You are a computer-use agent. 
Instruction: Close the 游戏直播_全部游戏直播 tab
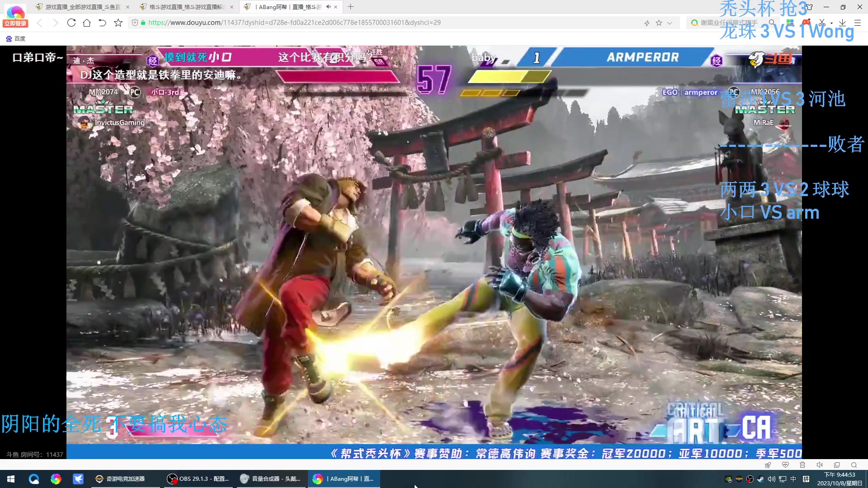pyautogui.click(x=127, y=7)
